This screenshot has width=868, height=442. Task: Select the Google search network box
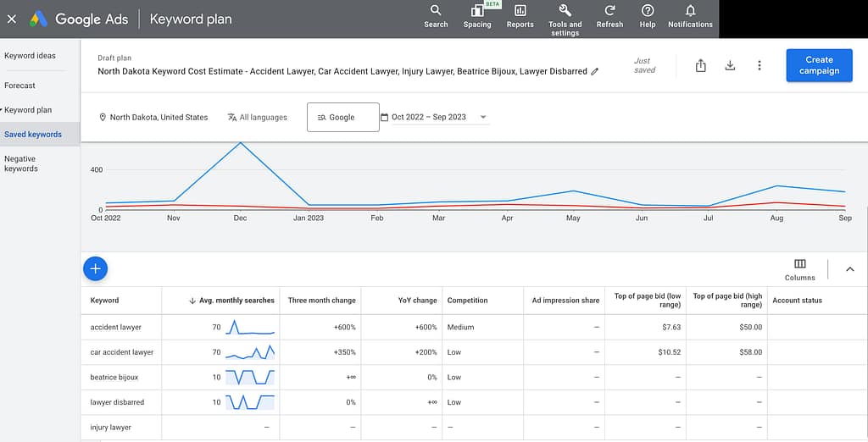tap(342, 118)
